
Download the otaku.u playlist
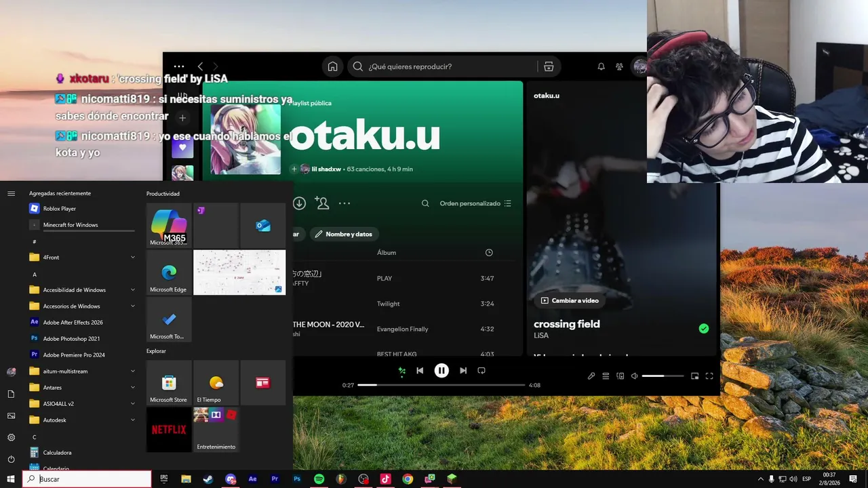click(x=299, y=203)
